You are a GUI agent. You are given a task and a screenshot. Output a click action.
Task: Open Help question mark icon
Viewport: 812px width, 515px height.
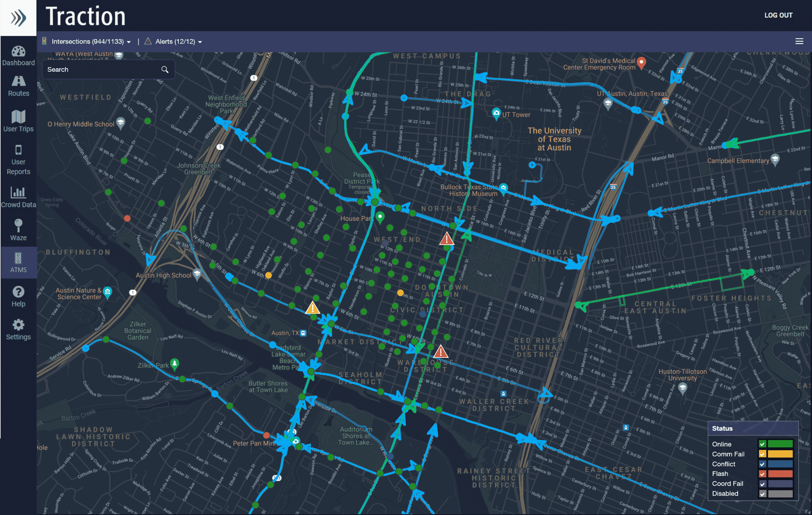18,292
